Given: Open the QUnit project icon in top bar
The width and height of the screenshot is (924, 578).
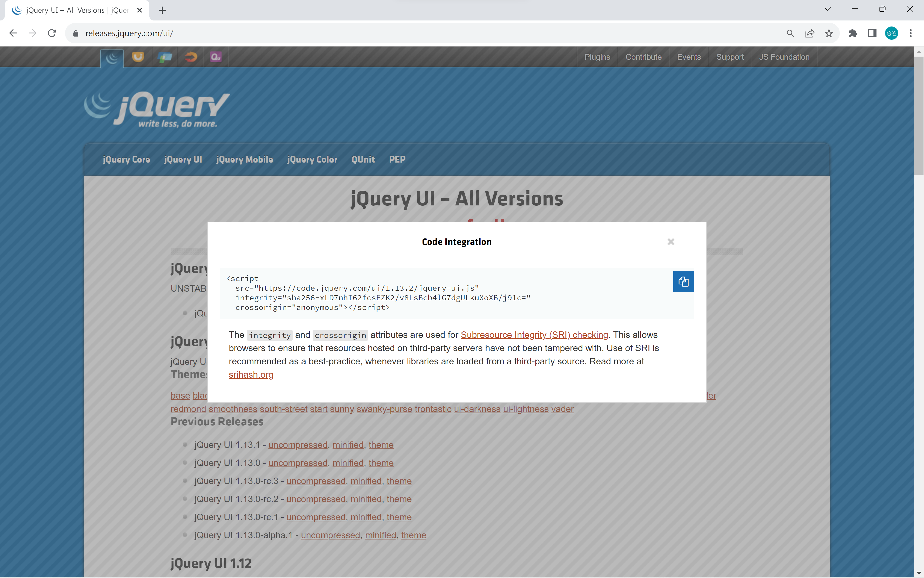Looking at the screenshot, I should pyautogui.click(x=216, y=57).
